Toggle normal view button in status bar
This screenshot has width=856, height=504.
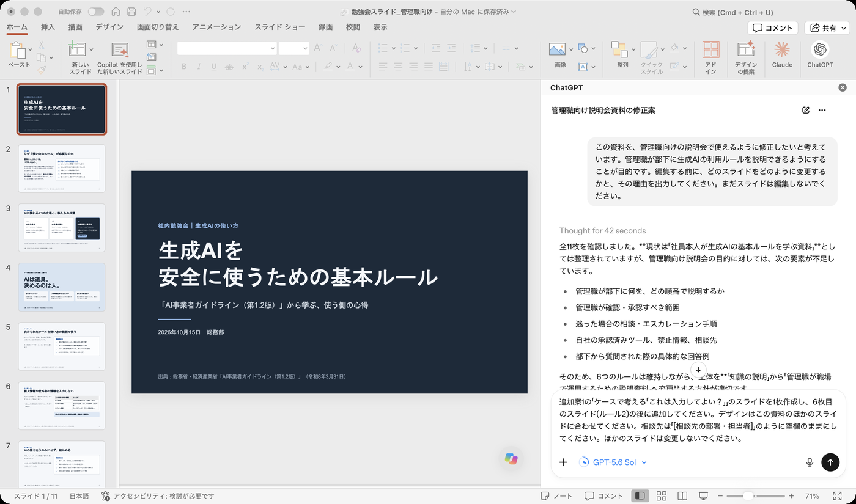[x=640, y=495]
